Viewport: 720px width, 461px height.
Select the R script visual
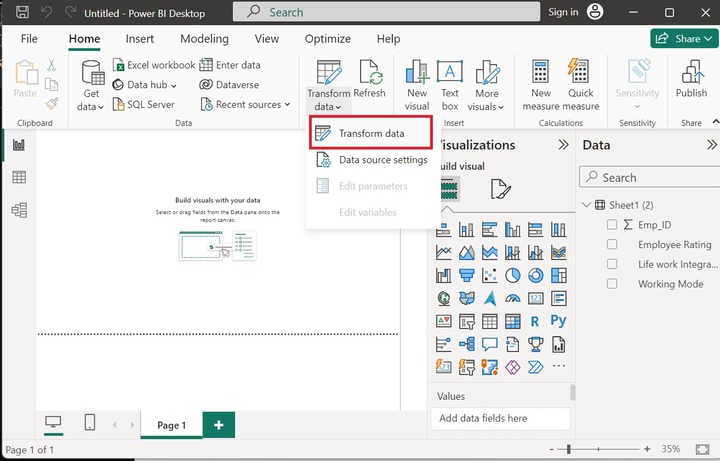pyautogui.click(x=535, y=321)
